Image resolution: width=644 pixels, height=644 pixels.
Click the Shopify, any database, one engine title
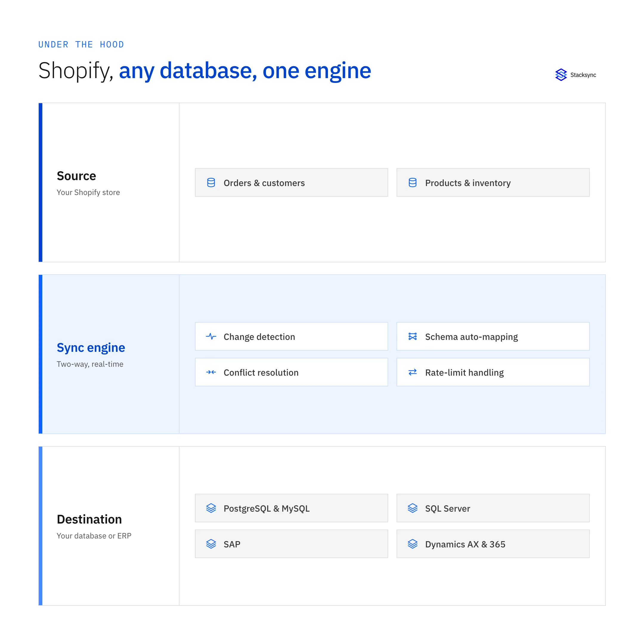[x=204, y=71]
